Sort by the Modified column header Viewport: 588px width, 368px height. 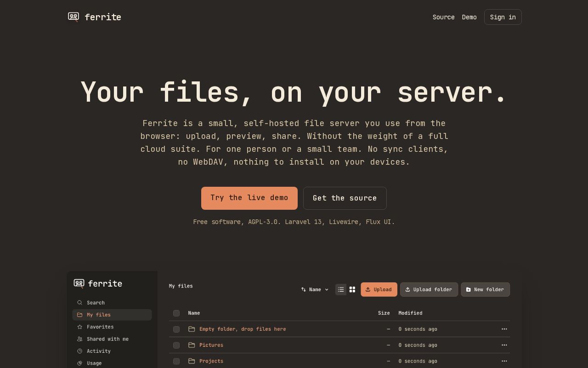410,313
